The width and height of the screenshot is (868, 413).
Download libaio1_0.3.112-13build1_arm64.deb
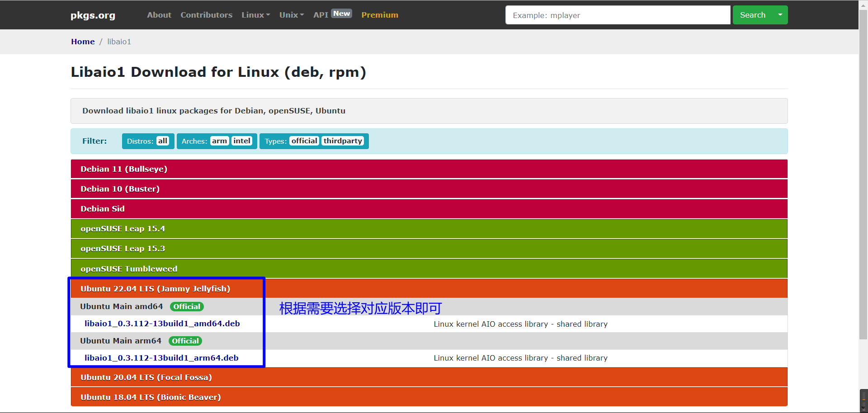pyautogui.click(x=161, y=357)
